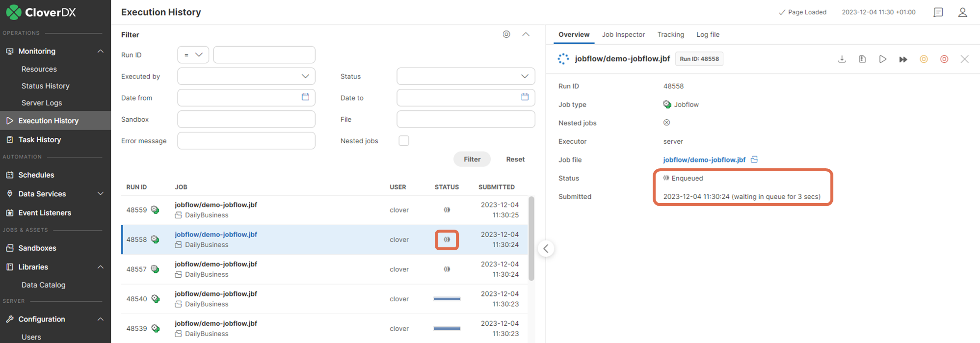Open the jobflow/demo-jobflow.jbf Job file link
The image size is (980, 343).
(704, 160)
